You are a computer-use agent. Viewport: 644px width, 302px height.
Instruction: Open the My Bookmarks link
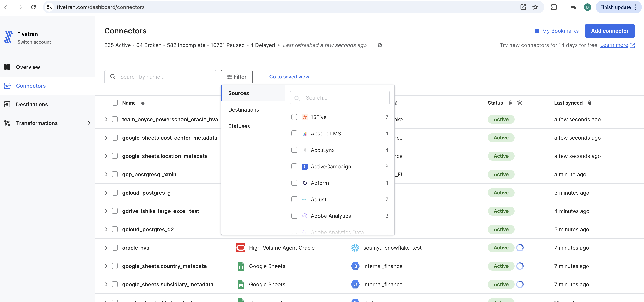(560, 31)
